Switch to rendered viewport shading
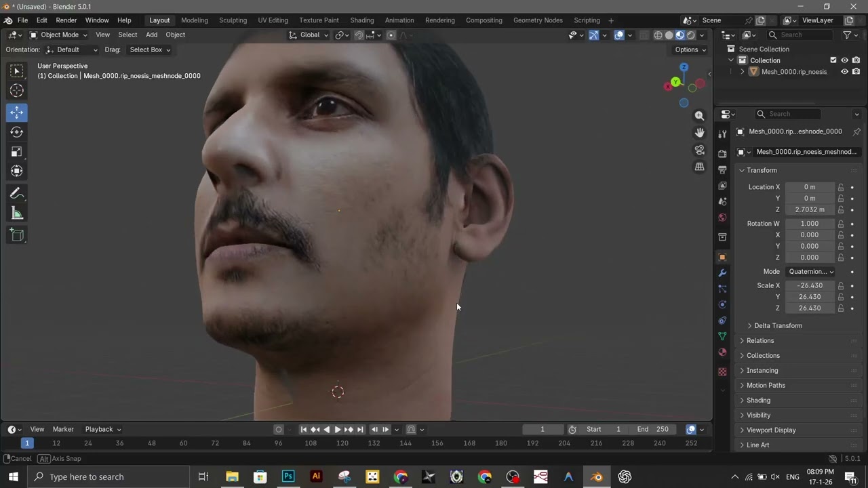The height and width of the screenshot is (488, 868). pyautogui.click(x=691, y=35)
